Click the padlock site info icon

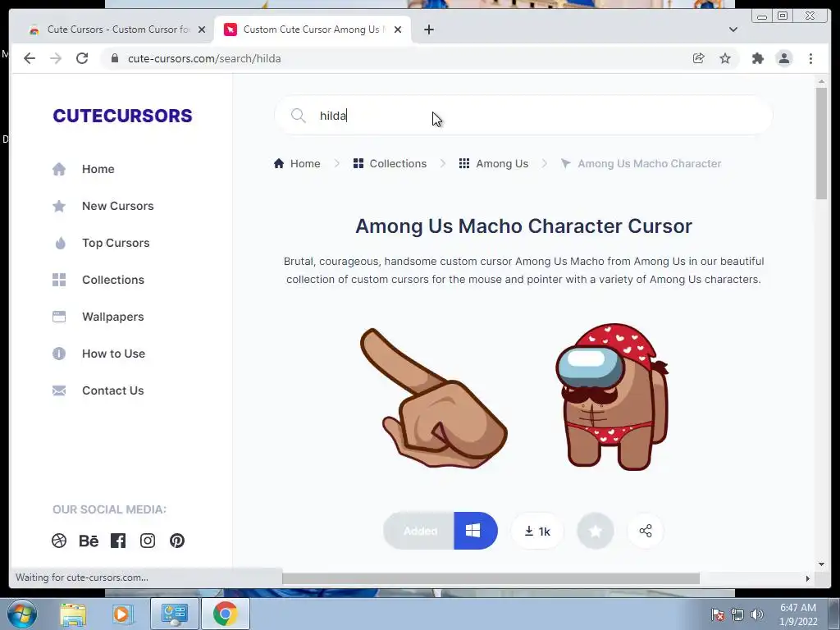click(114, 58)
